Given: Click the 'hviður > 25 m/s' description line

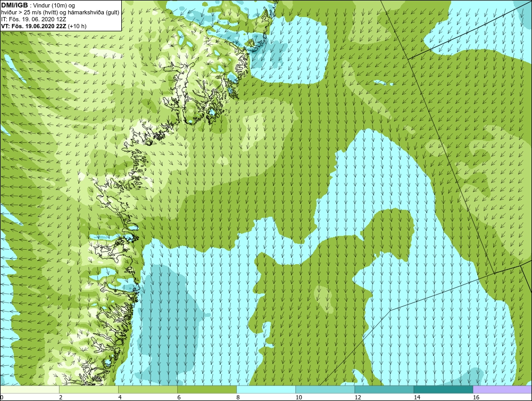Looking at the screenshot, I should [x=60, y=12].
